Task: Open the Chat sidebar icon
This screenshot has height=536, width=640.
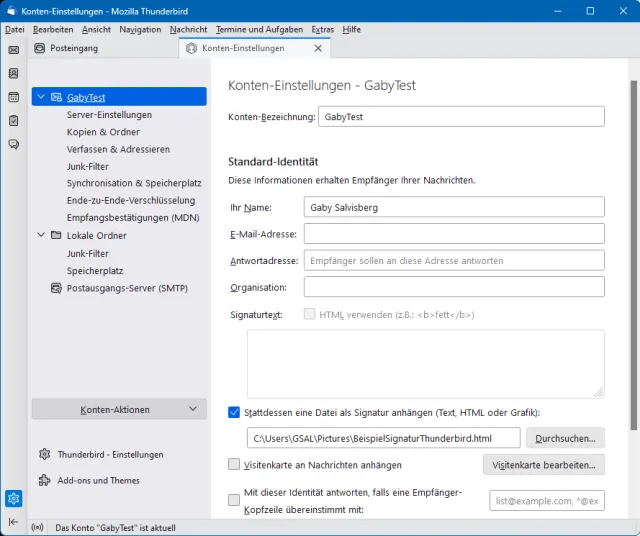Action: tap(13, 145)
